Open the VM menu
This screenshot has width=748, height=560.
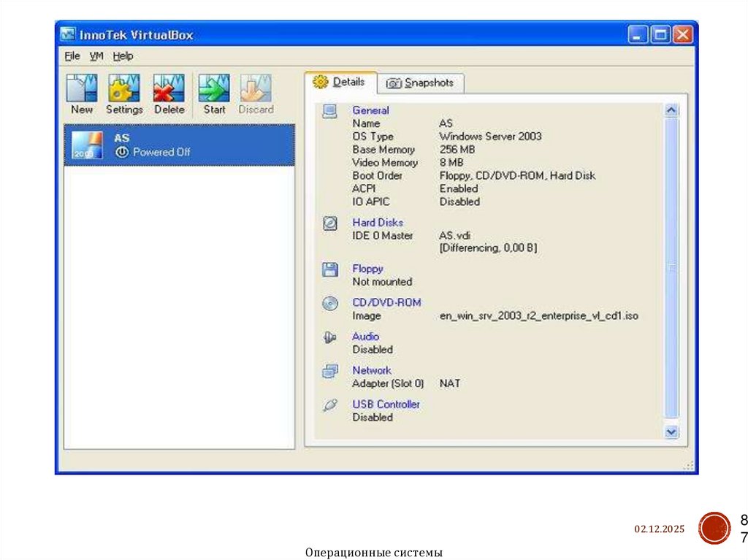click(96, 55)
